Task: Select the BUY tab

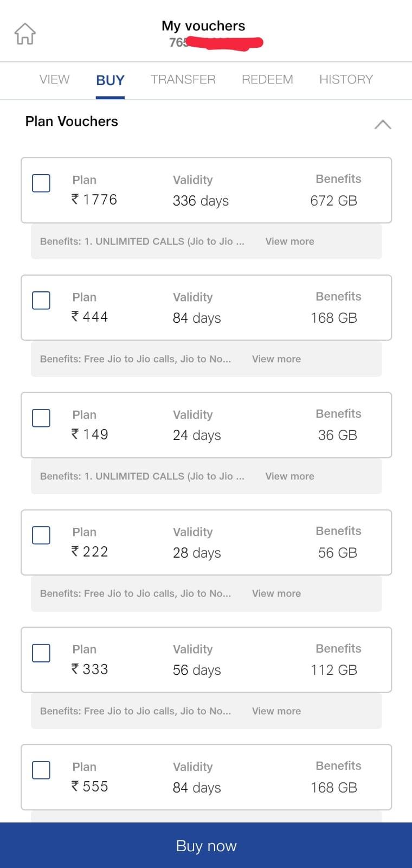Action: [x=110, y=80]
